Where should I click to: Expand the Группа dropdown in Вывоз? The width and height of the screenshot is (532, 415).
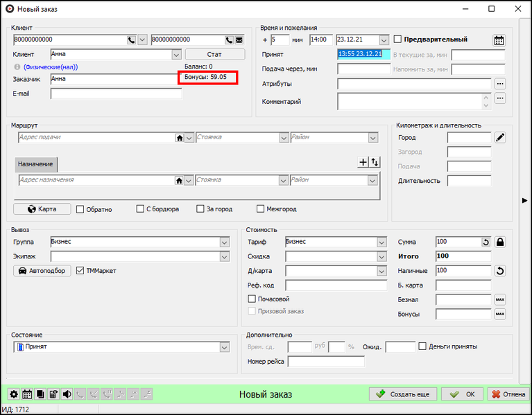coord(224,242)
